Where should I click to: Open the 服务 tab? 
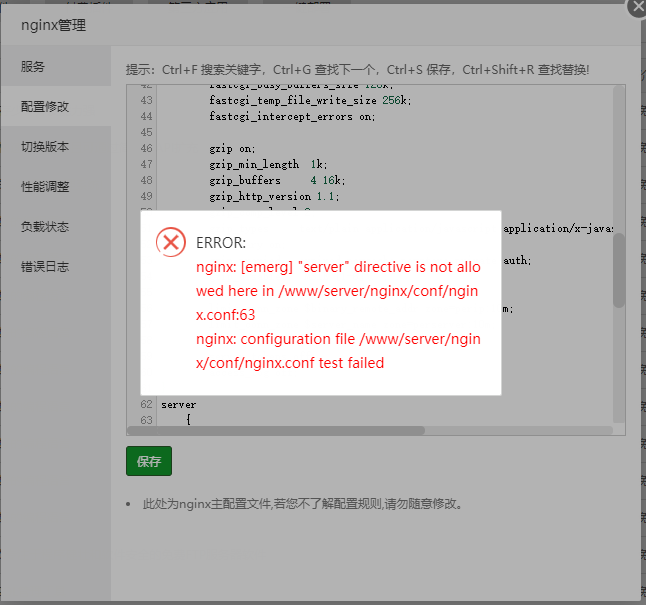click(x=56, y=66)
